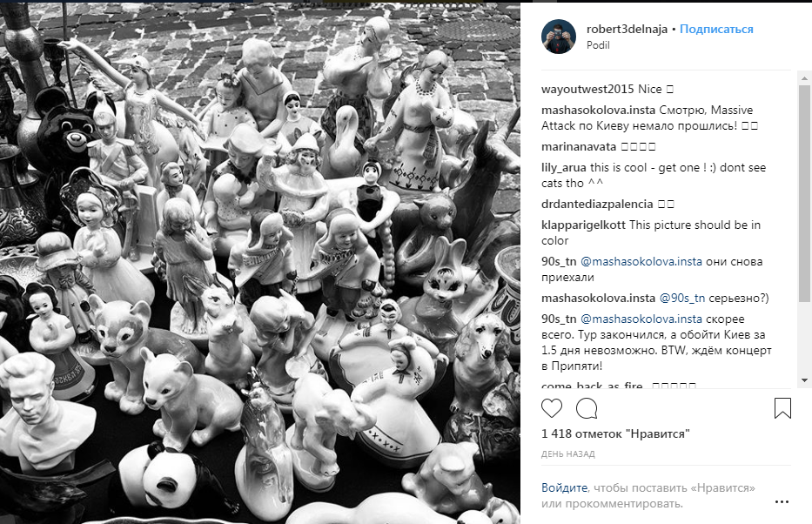Open the comment bubble icon
This screenshot has height=524, width=812.
click(x=587, y=408)
